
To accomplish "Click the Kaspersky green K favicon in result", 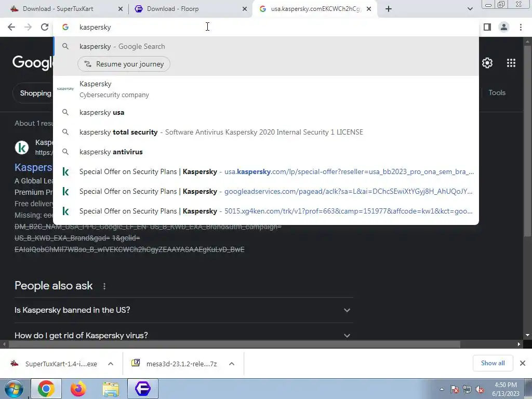I will [22, 148].
